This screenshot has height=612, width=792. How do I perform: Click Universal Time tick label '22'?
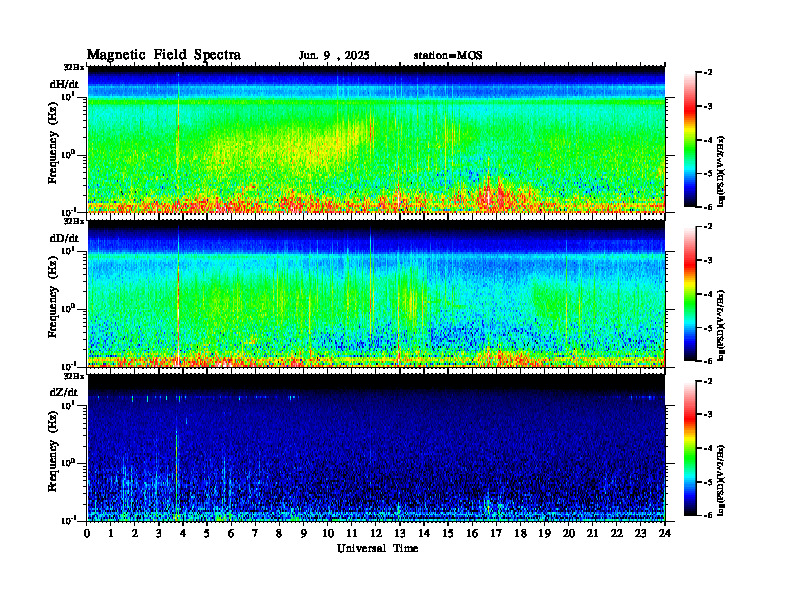point(616,533)
